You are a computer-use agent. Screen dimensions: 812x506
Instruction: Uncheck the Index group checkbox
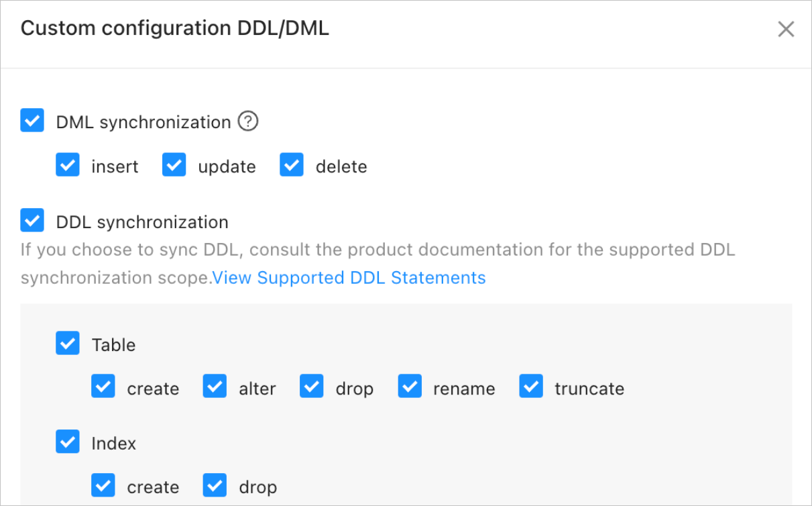pyautogui.click(x=68, y=442)
